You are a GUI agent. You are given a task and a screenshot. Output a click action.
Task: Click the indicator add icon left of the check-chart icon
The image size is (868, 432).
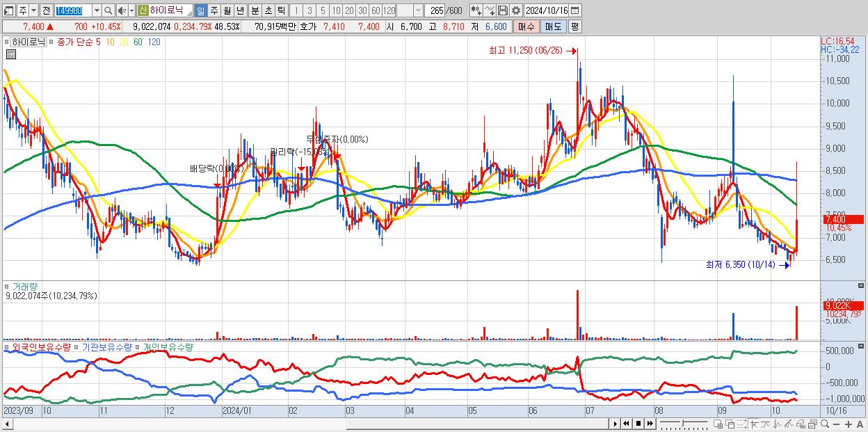(476, 10)
